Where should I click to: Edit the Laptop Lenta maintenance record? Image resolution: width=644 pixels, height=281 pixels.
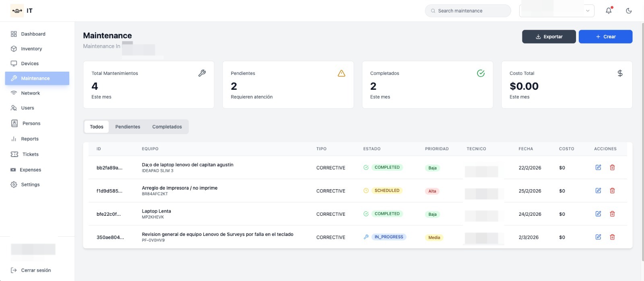(598, 214)
